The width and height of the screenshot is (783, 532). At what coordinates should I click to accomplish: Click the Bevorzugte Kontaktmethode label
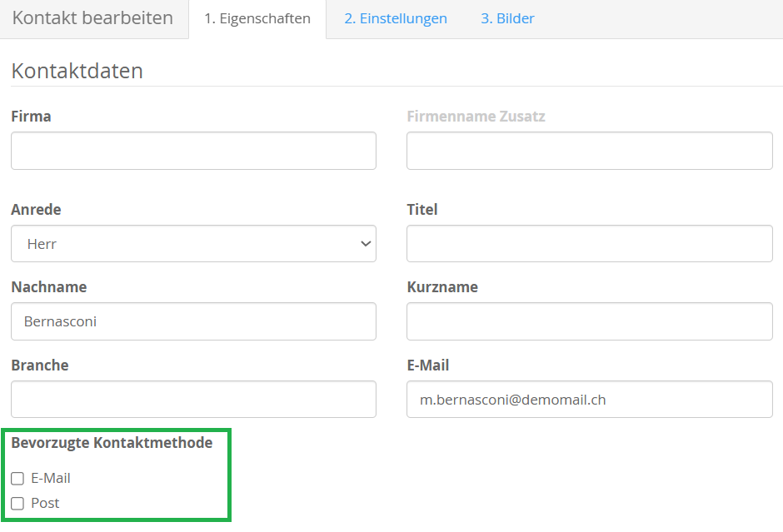(x=112, y=443)
